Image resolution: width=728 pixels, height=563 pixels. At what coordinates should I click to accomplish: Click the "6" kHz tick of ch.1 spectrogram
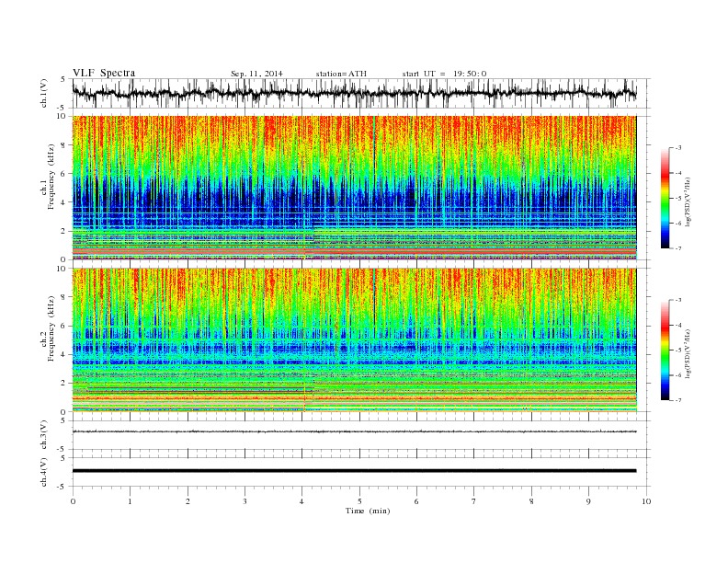pos(64,174)
